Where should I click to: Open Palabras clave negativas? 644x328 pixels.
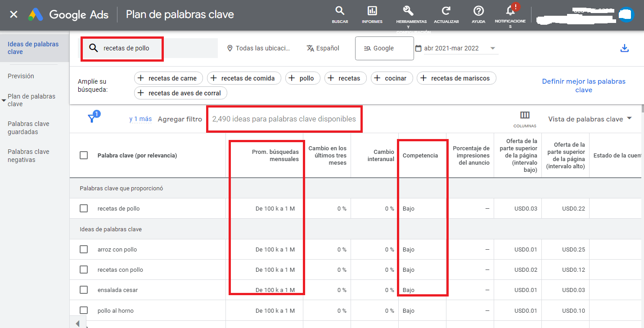pyautogui.click(x=28, y=156)
